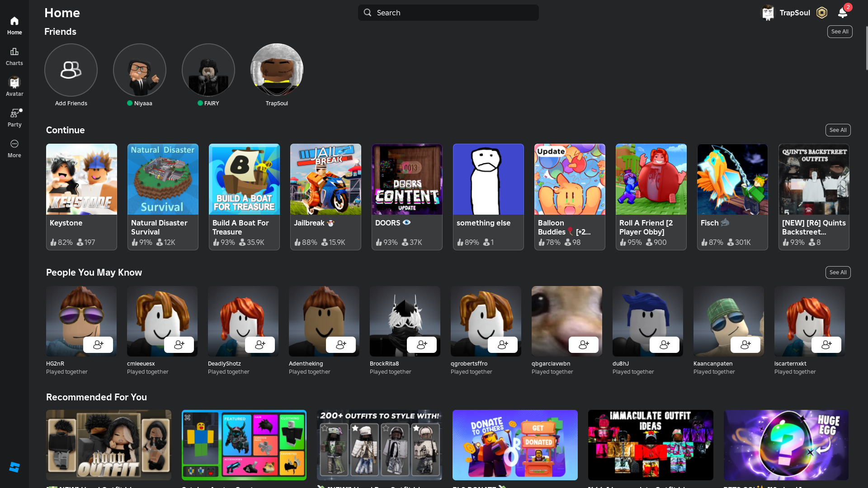The width and height of the screenshot is (868, 488).
Task: Send friend request to qgrobertsffro
Action: tap(503, 345)
